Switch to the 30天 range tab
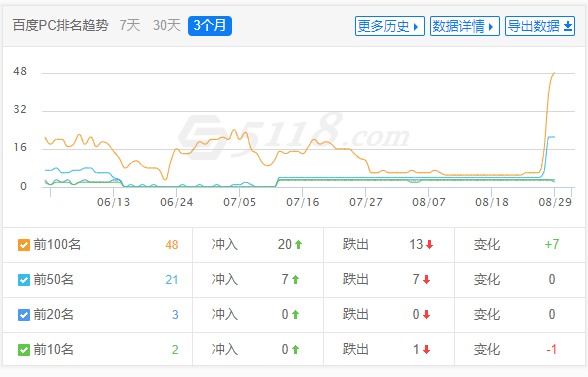 pos(166,26)
